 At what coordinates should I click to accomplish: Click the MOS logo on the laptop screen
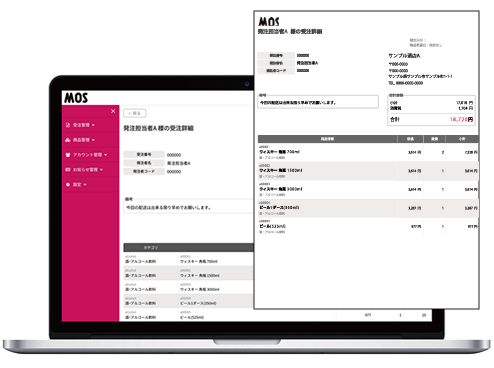coord(76,98)
